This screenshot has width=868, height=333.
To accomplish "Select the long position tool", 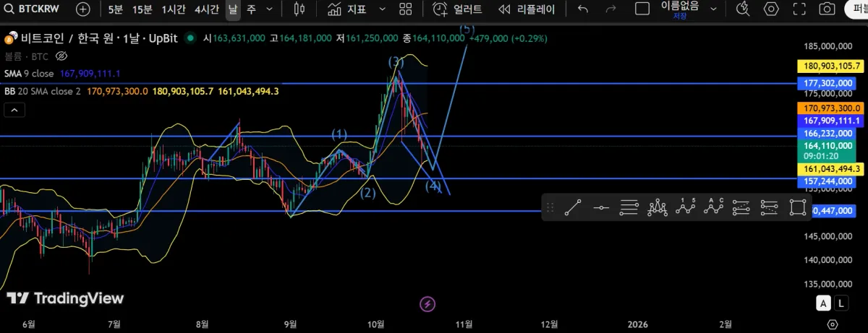I will [x=741, y=207].
